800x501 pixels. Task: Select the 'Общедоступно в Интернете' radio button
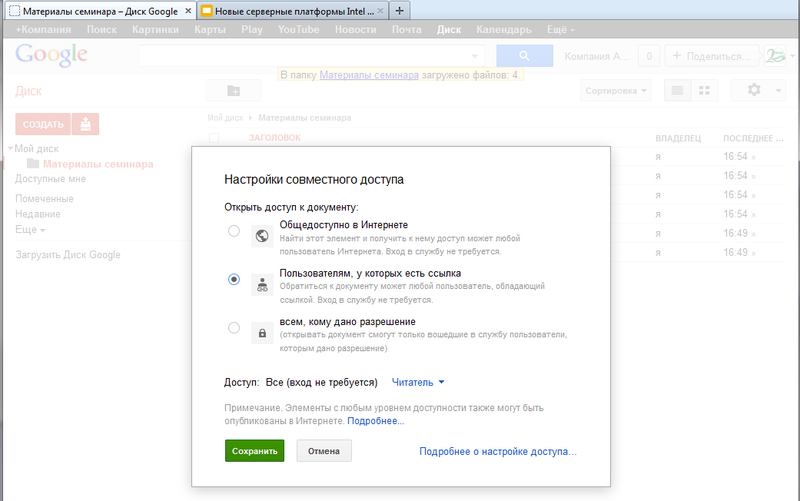point(234,231)
